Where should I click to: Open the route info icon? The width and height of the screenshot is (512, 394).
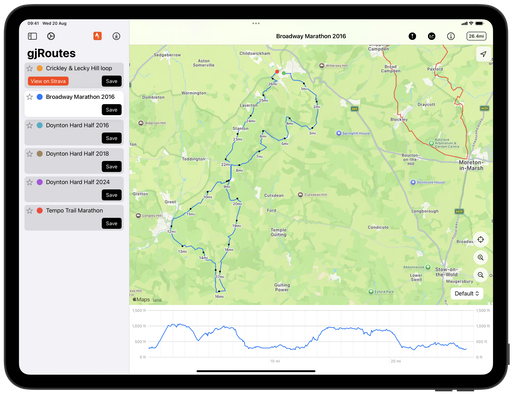pyautogui.click(x=451, y=36)
